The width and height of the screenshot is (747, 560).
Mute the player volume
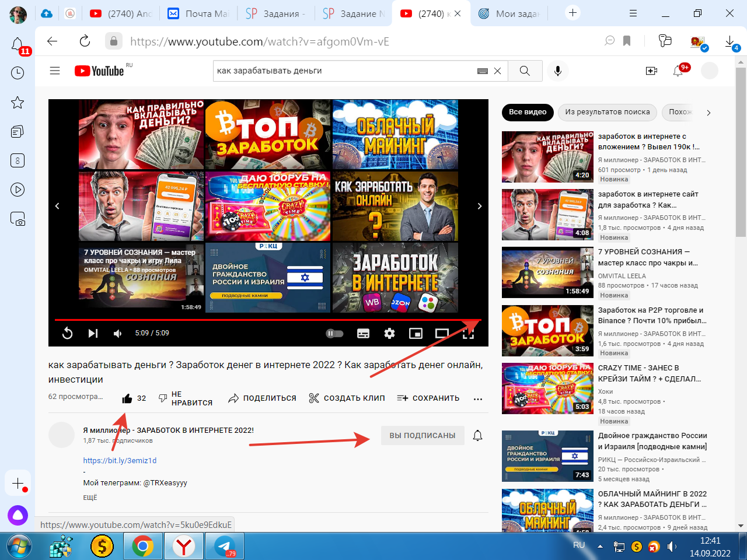pos(118,333)
